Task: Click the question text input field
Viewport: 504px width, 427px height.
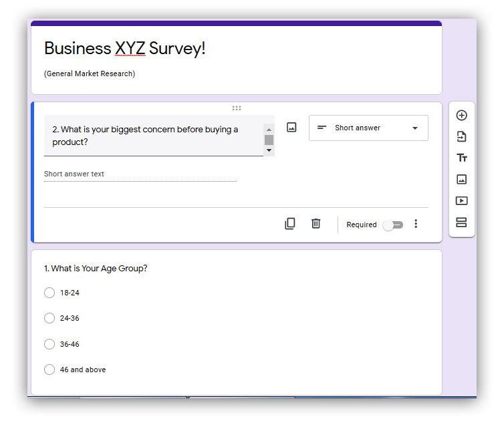Action: 154,136
